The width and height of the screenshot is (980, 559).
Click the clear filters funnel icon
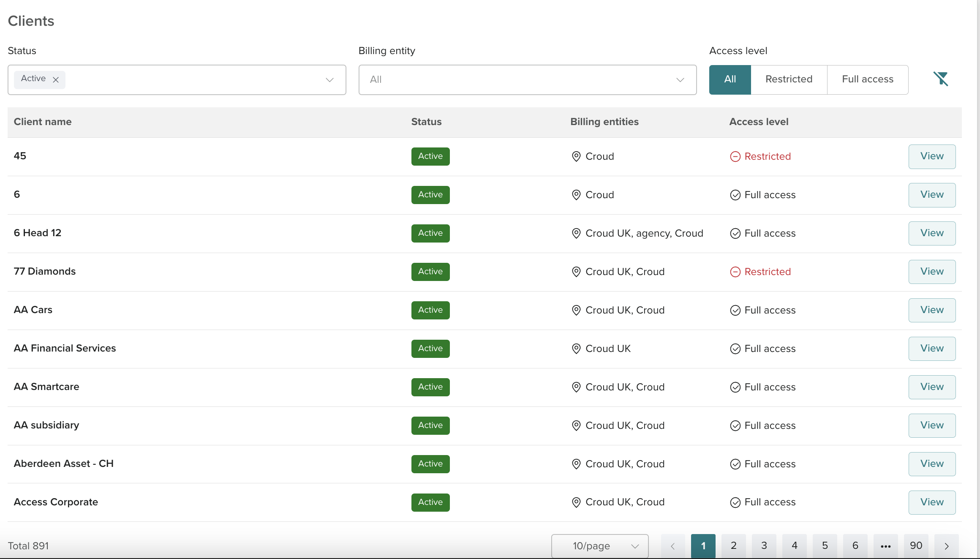[940, 79]
